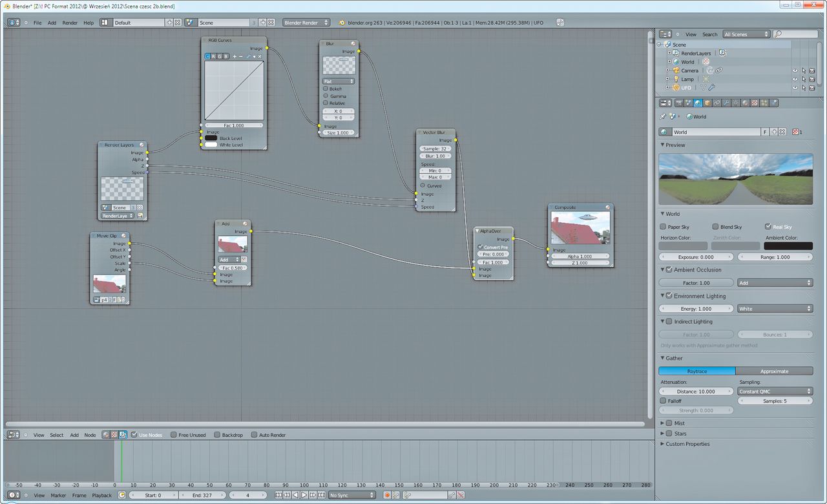The width and height of the screenshot is (827, 504).
Task: Toggle Camera visibility eye in outliner
Action: 795,70
